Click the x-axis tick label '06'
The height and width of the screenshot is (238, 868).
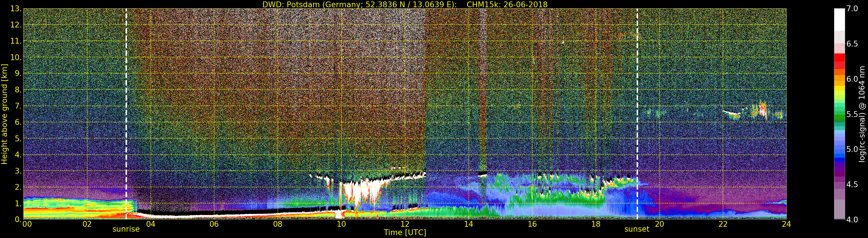tap(214, 224)
